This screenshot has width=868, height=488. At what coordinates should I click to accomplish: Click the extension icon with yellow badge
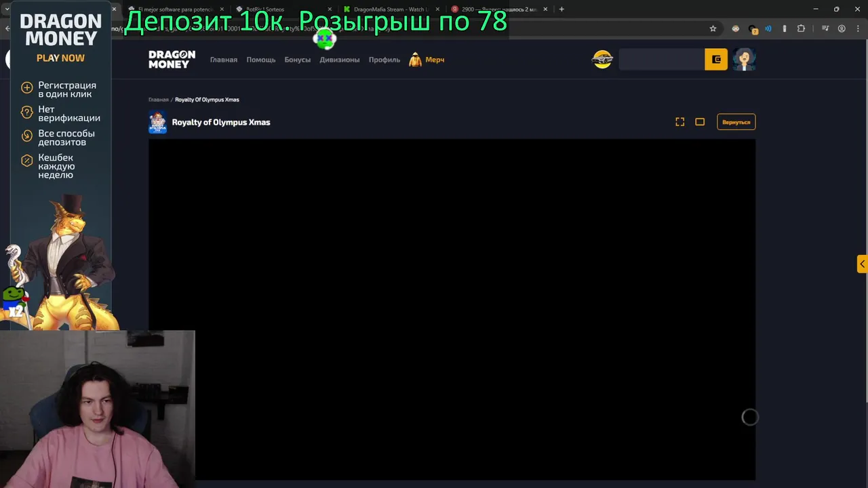point(752,29)
